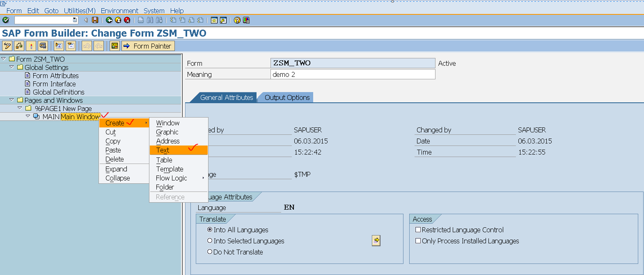Enable the Restricted Language Control checkbox
644x275 pixels.
(x=418, y=229)
